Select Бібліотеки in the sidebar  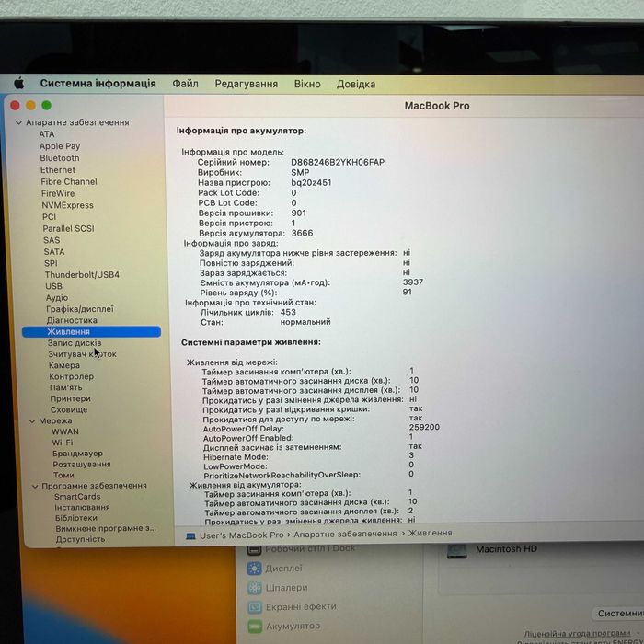tap(76, 518)
